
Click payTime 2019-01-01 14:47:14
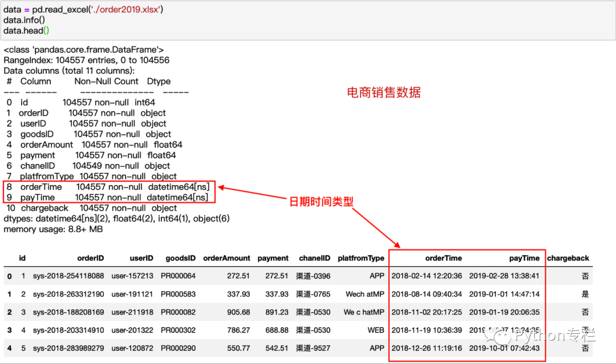504,294
